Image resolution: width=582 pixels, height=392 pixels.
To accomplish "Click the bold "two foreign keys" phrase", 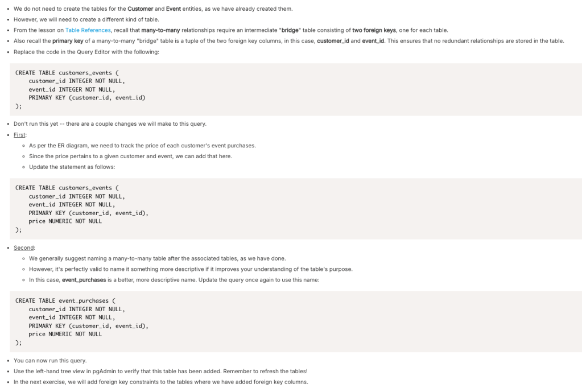I will (x=374, y=30).
